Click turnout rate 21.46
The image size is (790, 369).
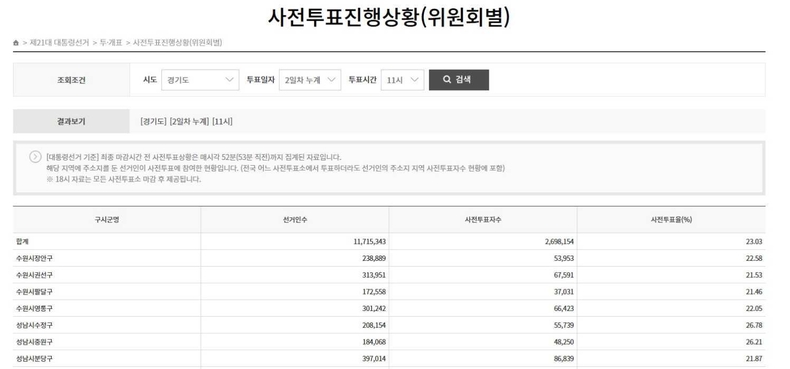tap(754, 292)
